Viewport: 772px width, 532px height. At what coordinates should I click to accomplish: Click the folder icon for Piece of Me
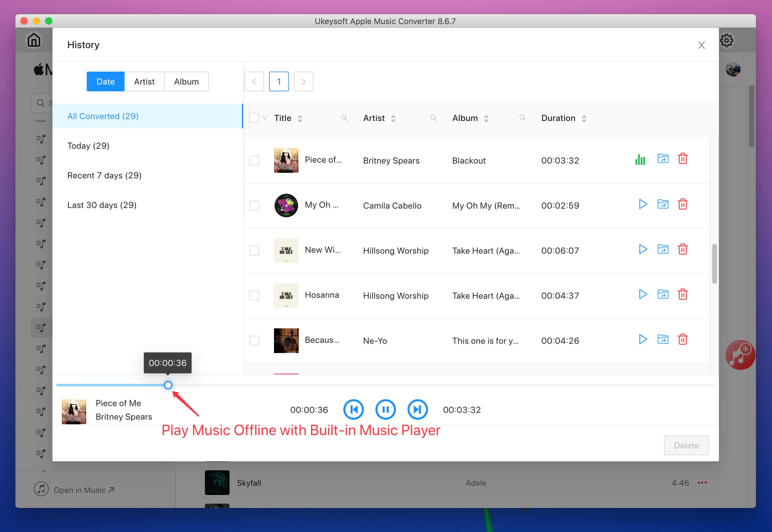[662, 158]
